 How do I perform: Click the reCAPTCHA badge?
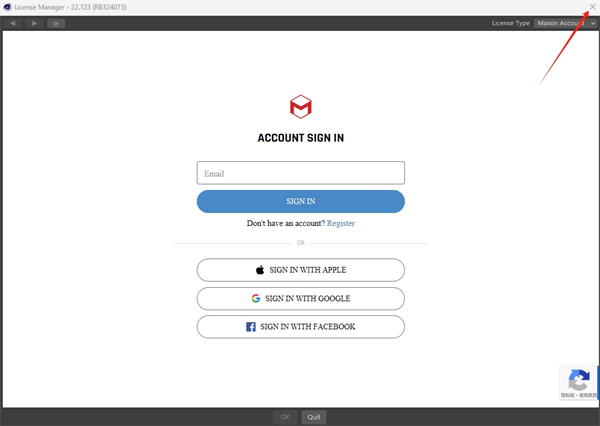click(579, 383)
